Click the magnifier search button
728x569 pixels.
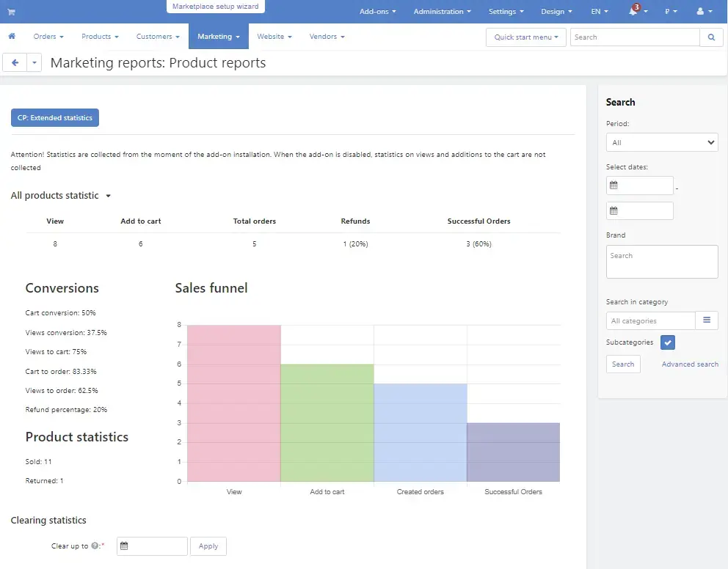[711, 37]
